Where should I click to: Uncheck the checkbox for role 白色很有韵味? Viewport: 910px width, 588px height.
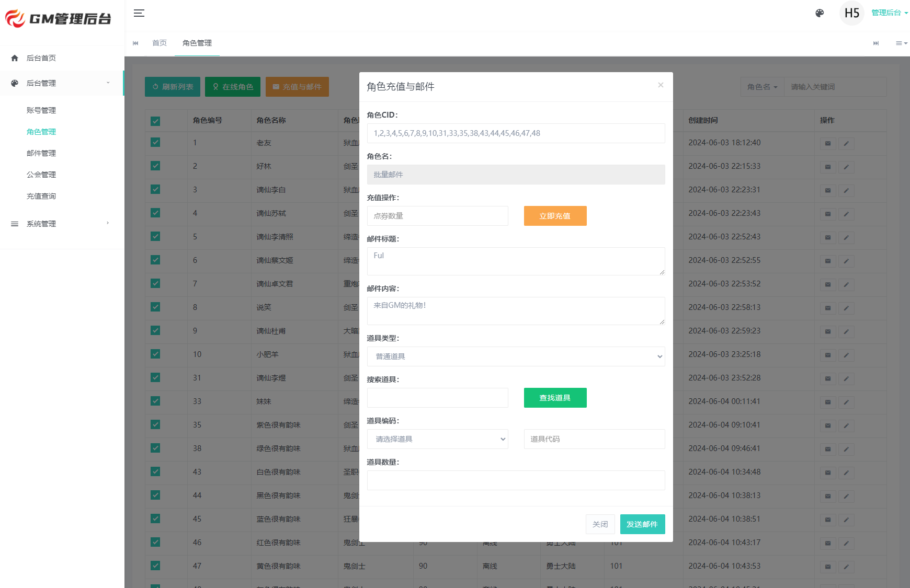(x=155, y=471)
